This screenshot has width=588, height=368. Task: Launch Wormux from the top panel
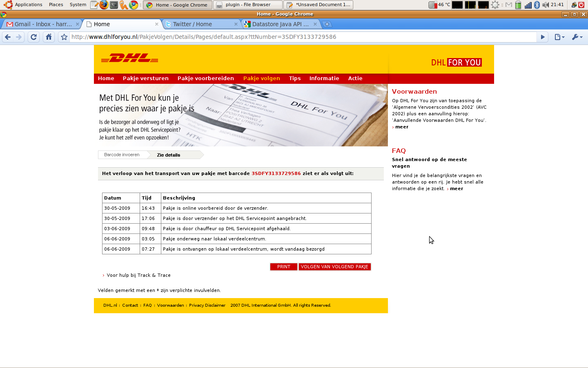tap(124, 5)
